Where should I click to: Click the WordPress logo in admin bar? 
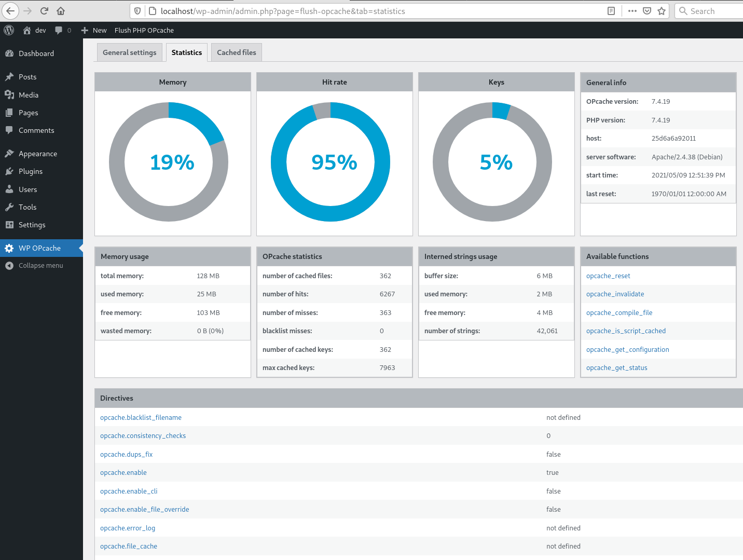point(9,30)
